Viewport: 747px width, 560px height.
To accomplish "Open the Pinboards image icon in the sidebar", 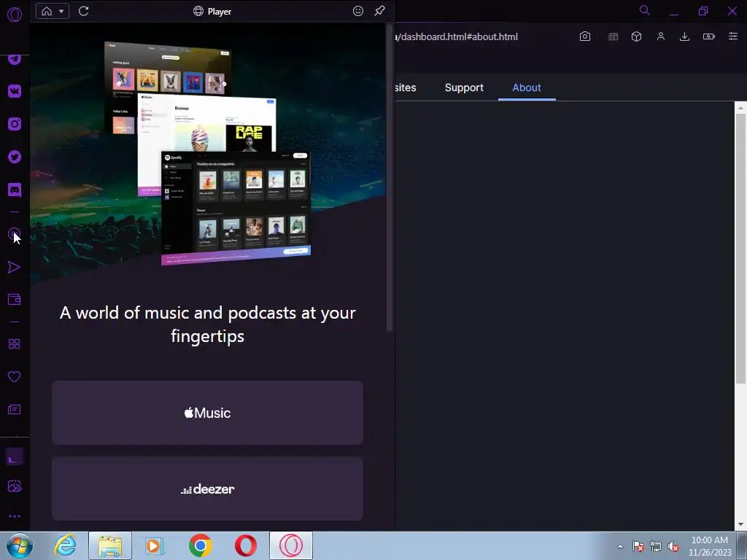I will 15,486.
